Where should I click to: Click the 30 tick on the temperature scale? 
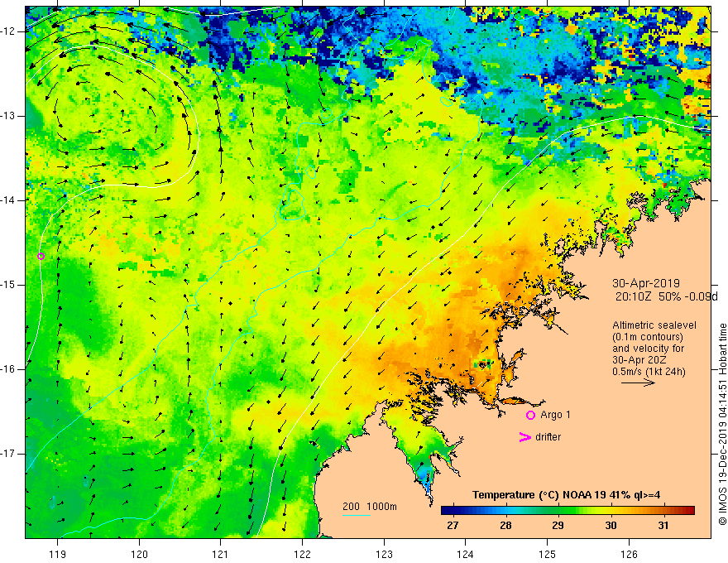(x=611, y=526)
